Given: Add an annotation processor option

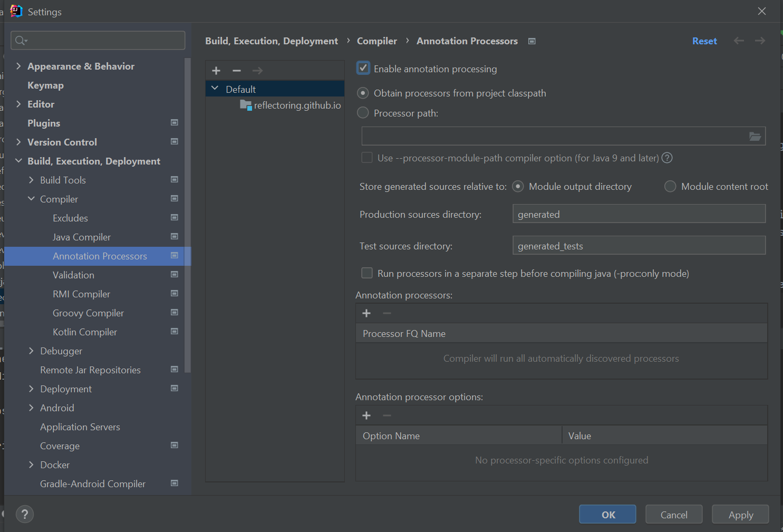Looking at the screenshot, I should click(366, 415).
